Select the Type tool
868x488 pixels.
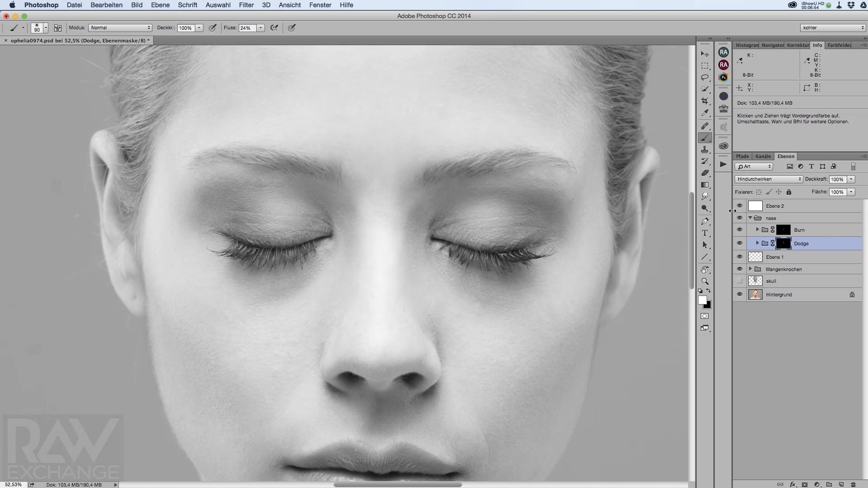[x=704, y=233]
